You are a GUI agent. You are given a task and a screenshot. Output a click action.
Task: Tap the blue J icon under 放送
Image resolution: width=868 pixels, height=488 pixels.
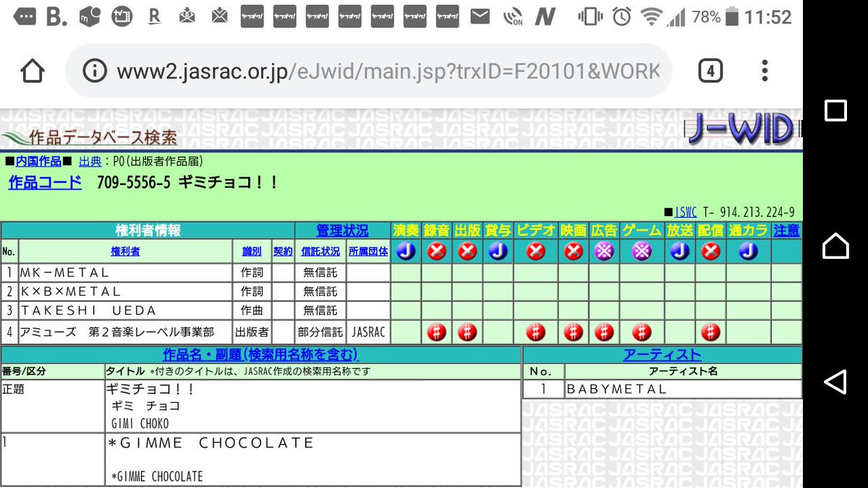679,251
